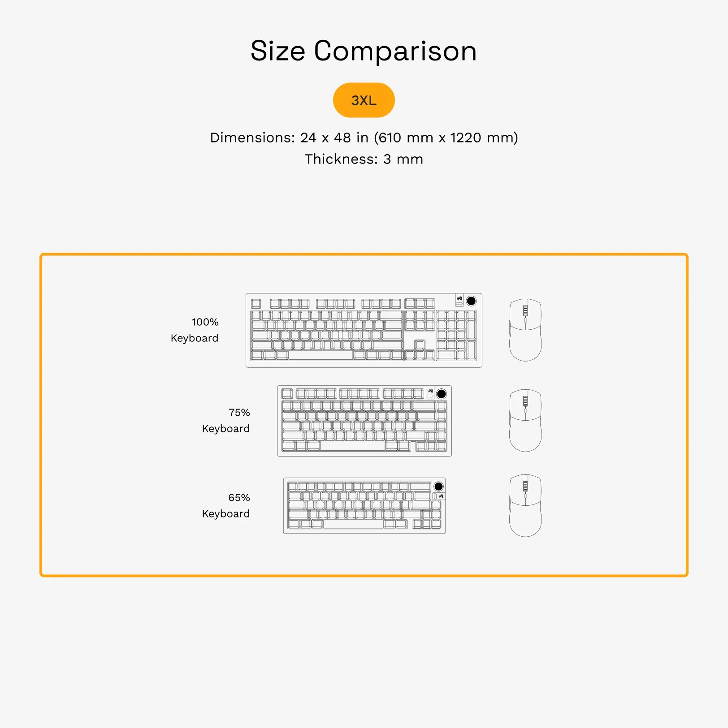Click the "75% Keyboard" label
This screenshot has width=728, height=728.
[x=226, y=421]
